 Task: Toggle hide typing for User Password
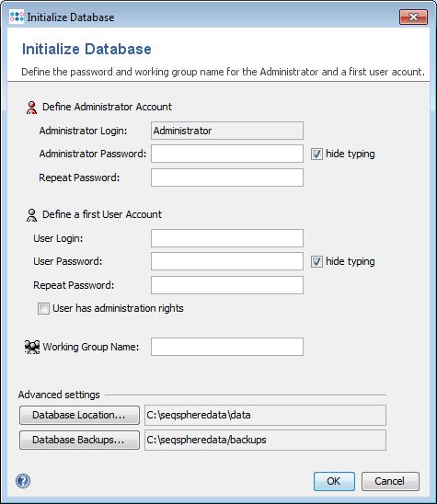(316, 261)
